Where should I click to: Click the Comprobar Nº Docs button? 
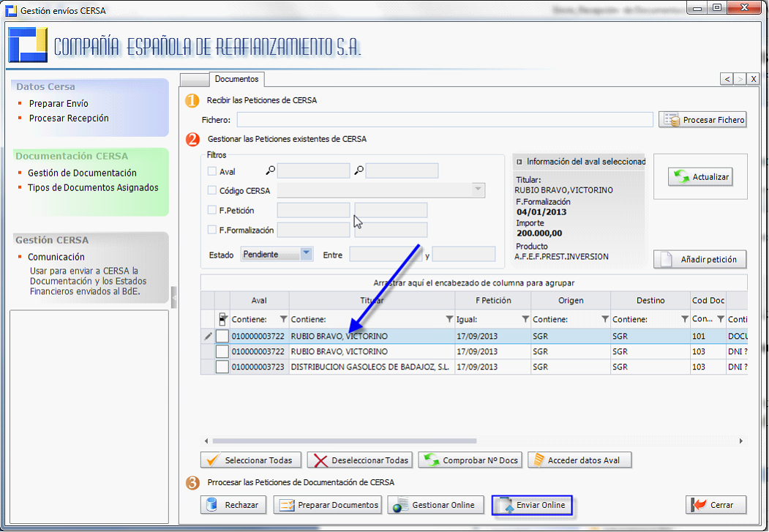470,460
